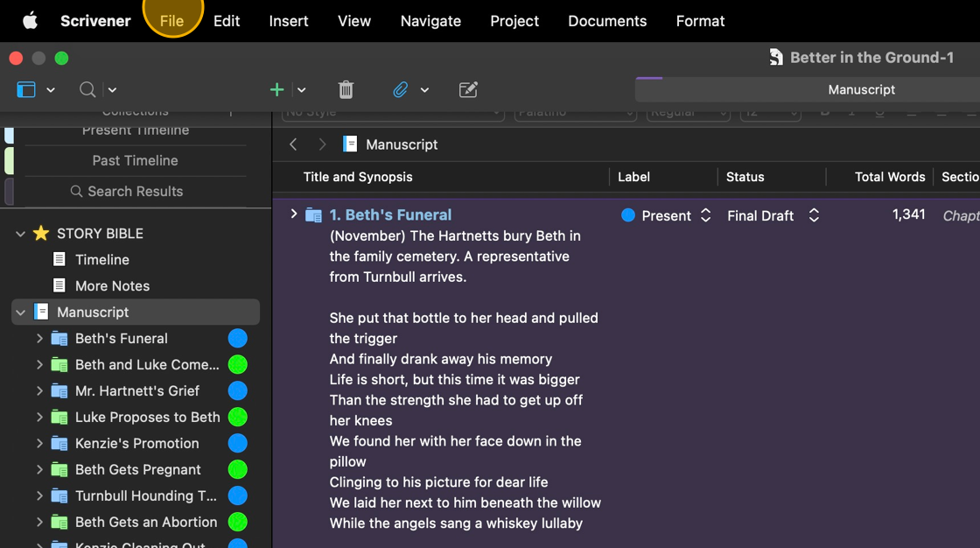Click Better in the Ground-1 title icon
The height and width of the screenshot is (548, 980).
[x=775, y=58]
